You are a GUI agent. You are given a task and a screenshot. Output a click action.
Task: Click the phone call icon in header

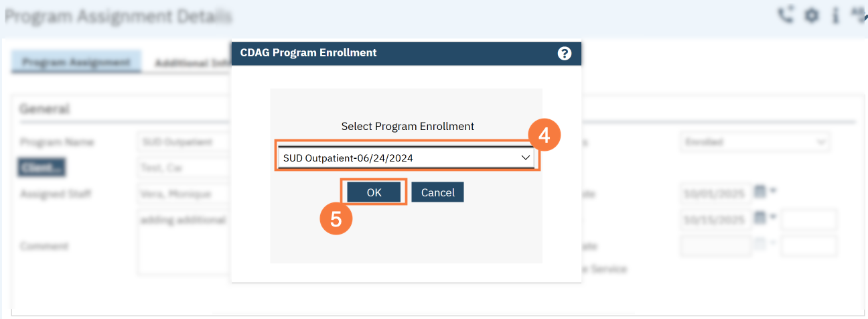coord(785,15)
